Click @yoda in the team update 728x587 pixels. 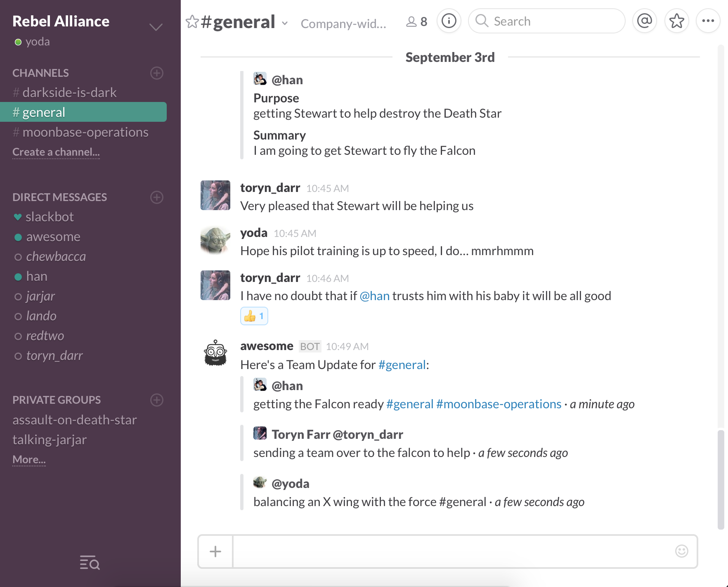(290, 483)
